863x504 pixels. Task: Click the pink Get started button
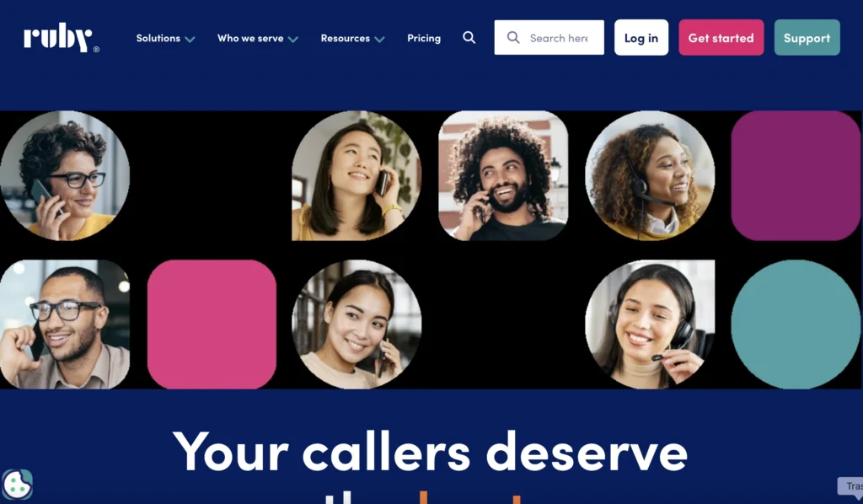(721, 37)
